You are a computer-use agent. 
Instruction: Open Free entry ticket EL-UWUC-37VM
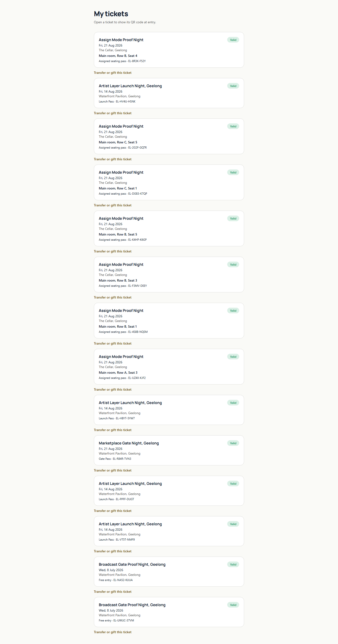169,612
